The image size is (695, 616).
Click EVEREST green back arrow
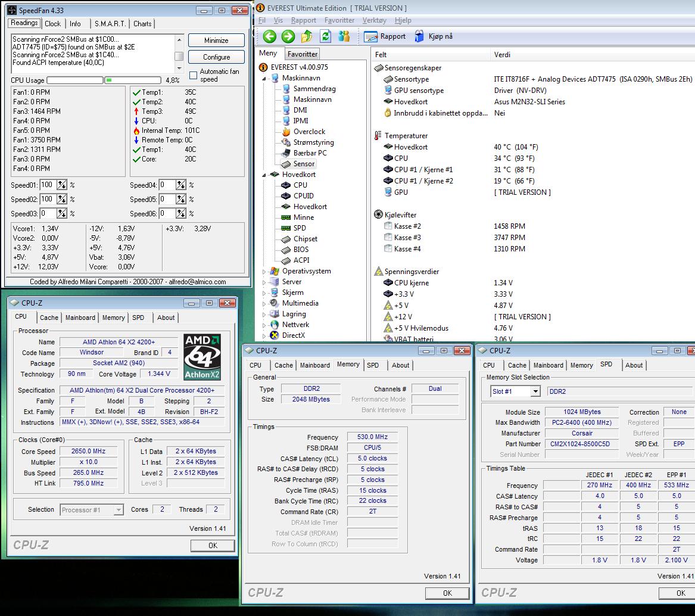[x=270, y=36]
